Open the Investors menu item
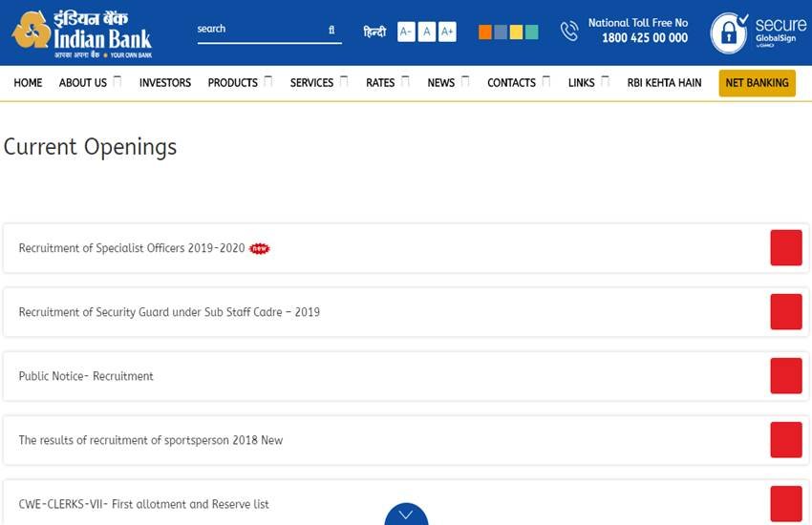 [x=165, y=83]
